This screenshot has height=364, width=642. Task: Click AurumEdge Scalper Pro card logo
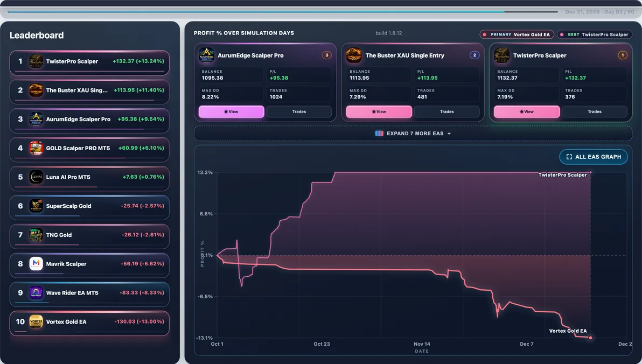(x=206, y=55)
